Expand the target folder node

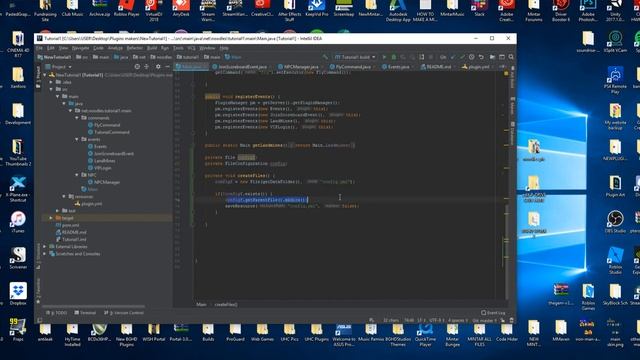coord(51,218)
